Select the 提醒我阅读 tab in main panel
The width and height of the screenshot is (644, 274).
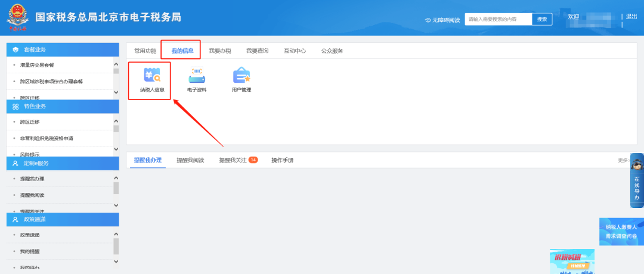(190, 160)
